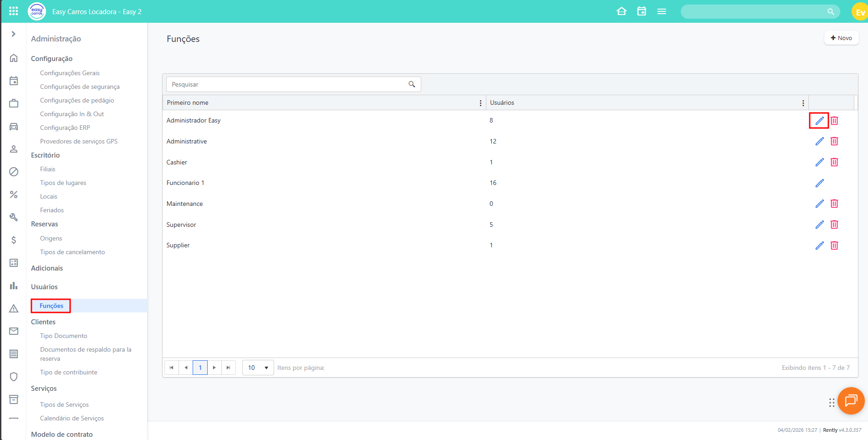The height and width of the screenshot is (440, 868).
Task: Go to home icon in header
Action: coord(621,11)
